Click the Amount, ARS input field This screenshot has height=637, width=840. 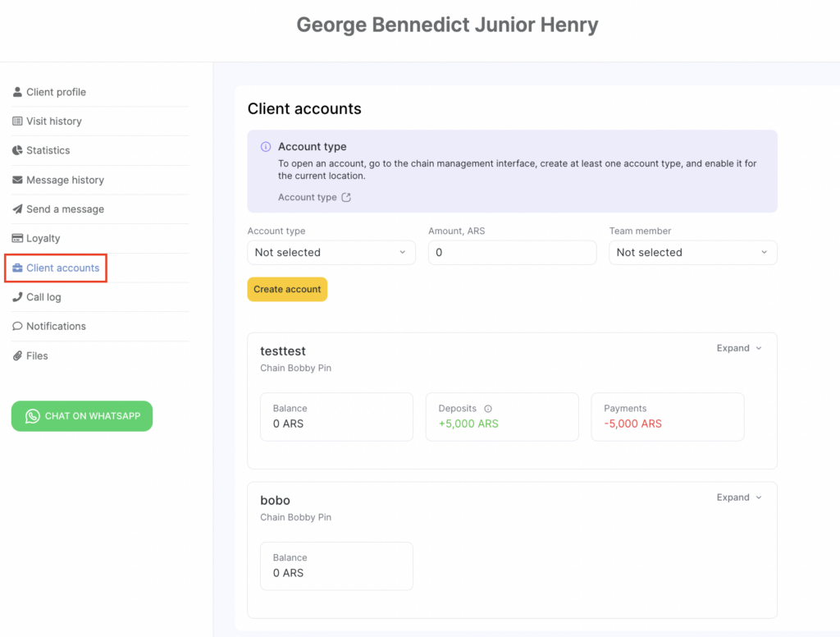pyautogui.click(x=512, y=253)
